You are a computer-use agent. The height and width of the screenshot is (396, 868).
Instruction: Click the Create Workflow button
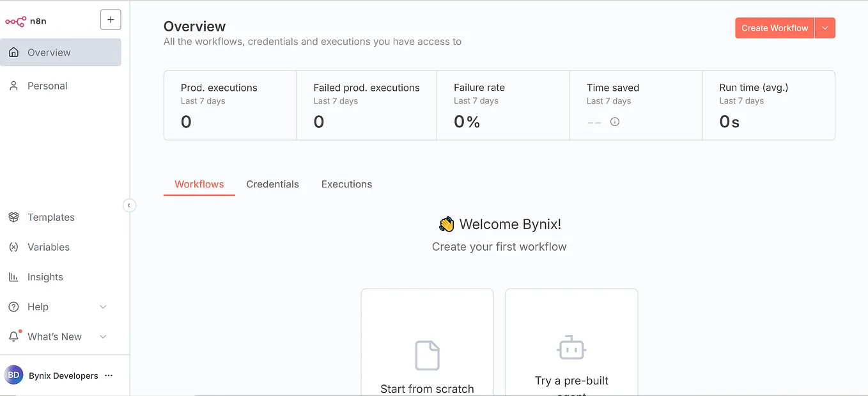coord(774,28)
